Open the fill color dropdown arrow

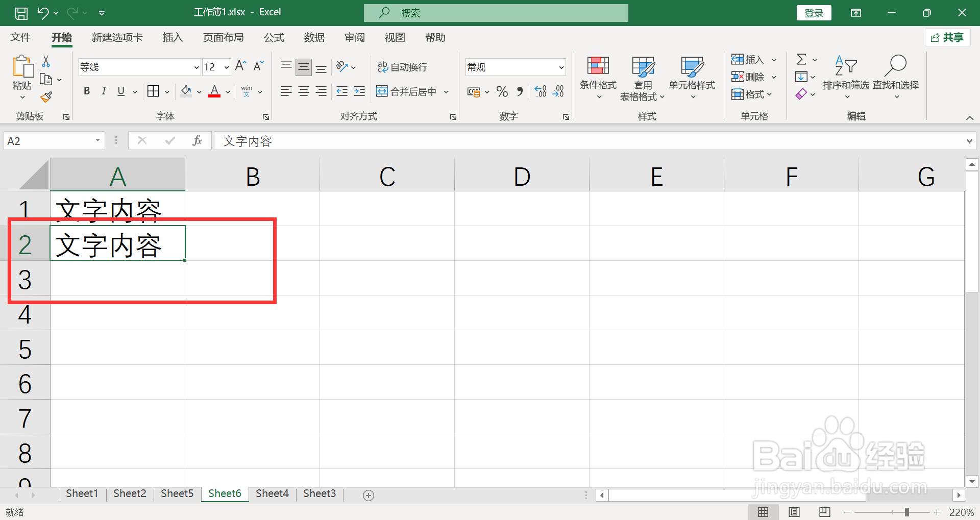tap(199, 92)
